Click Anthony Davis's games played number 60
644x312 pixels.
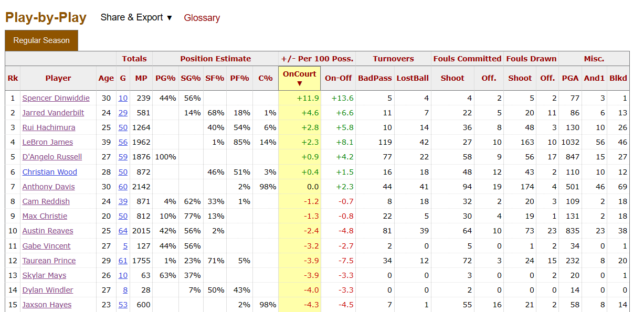pos(123,187)
